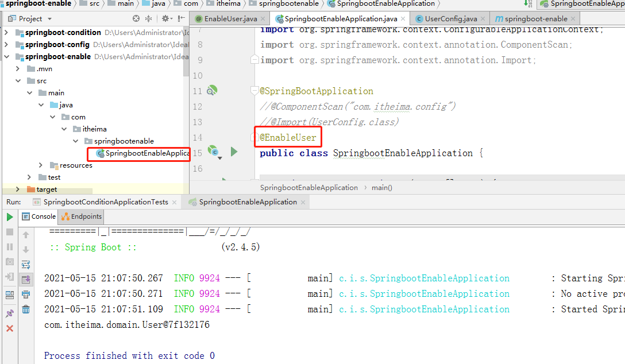Click the Spring class gutter icon on line 15
The width and height of the screenshot is (625, 364).
point(214,152)
